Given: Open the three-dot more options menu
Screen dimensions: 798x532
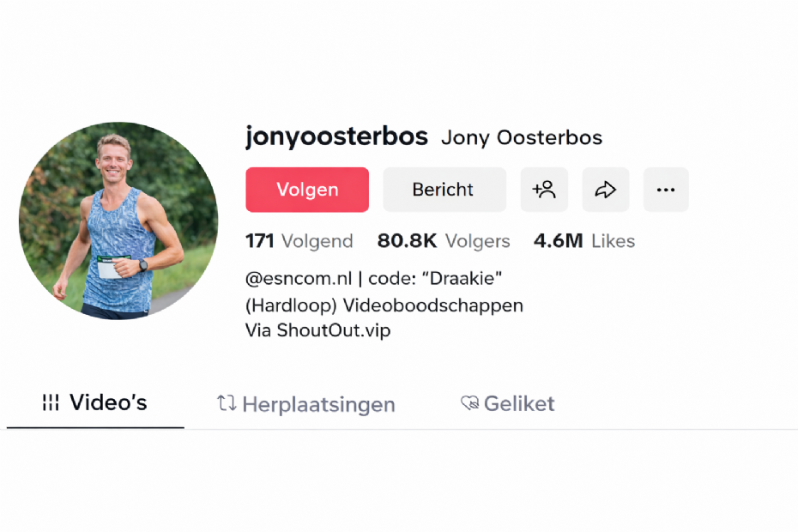Looking at the screenshot, I should point(666,190).
